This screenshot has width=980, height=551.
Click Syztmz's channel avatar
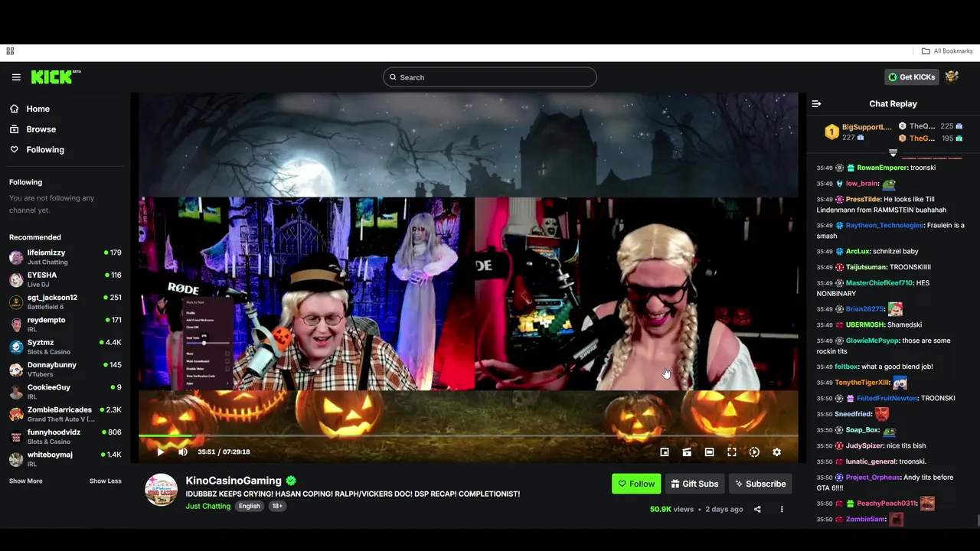click(x=16, y=347)
